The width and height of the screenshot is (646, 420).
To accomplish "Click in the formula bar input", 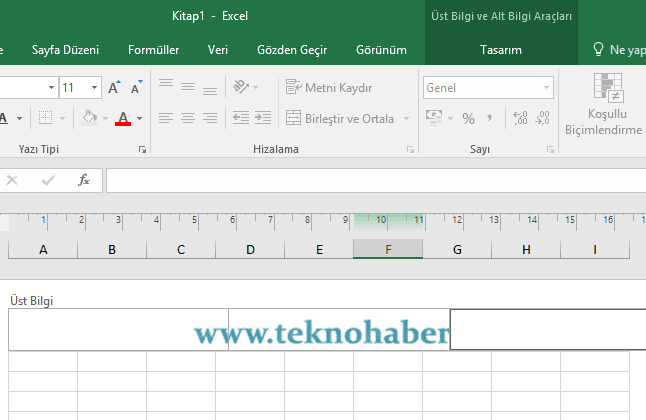I will pyautogui.click(x=376, y=180).
